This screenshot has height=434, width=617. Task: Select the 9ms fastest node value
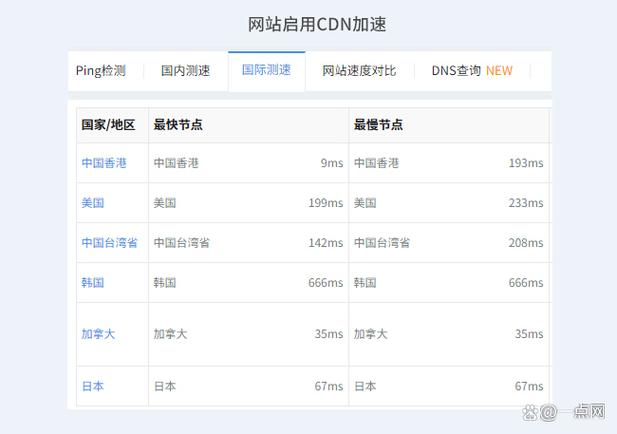(331, 163)
